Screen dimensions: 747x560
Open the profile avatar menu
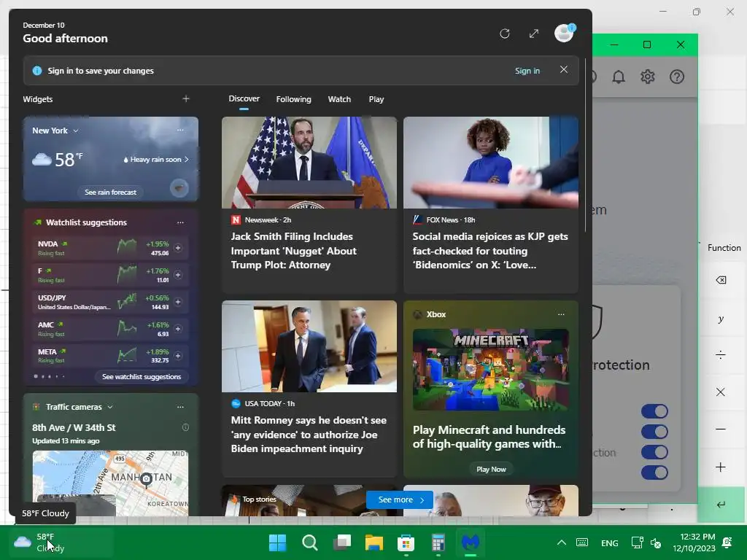tap(564, 34)
